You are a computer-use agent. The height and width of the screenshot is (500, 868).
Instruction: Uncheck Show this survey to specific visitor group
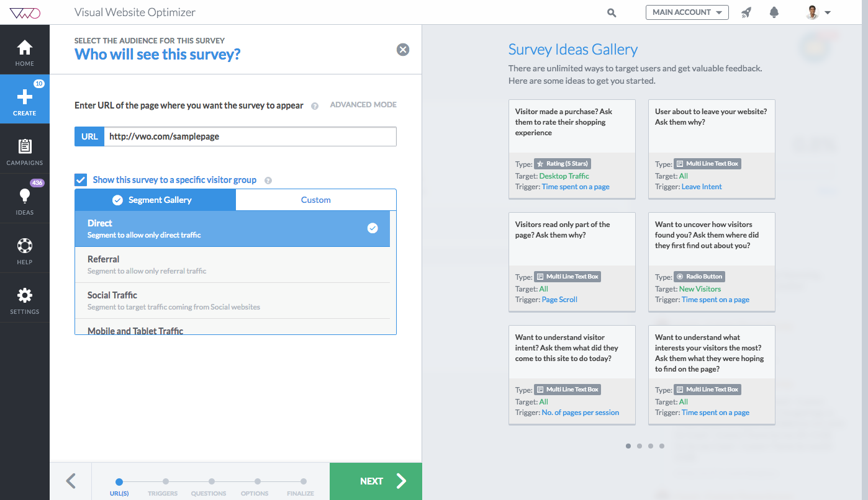[x=81, y=180]
